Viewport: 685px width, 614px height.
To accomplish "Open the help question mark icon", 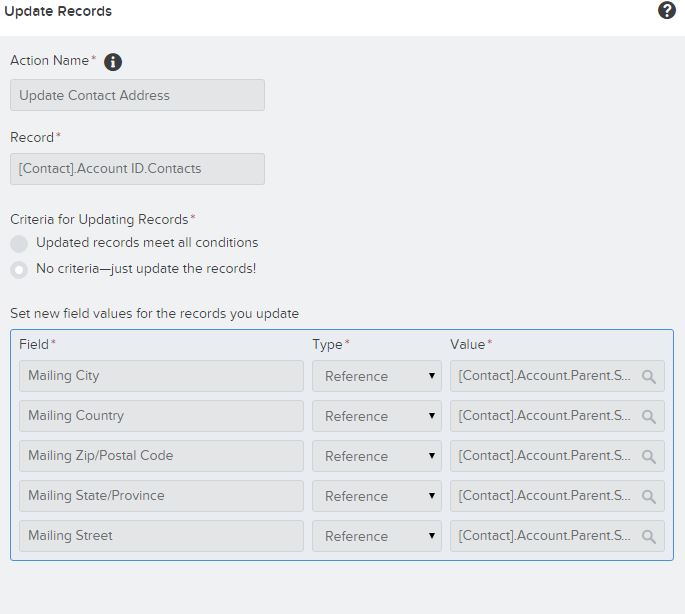I will coord(667,11).
